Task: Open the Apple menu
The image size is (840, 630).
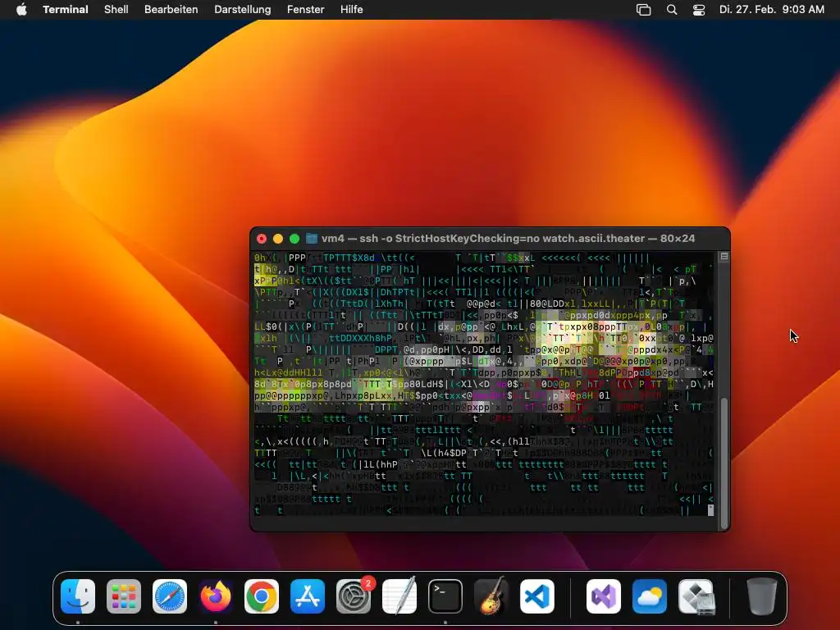Action: point(21,10)
